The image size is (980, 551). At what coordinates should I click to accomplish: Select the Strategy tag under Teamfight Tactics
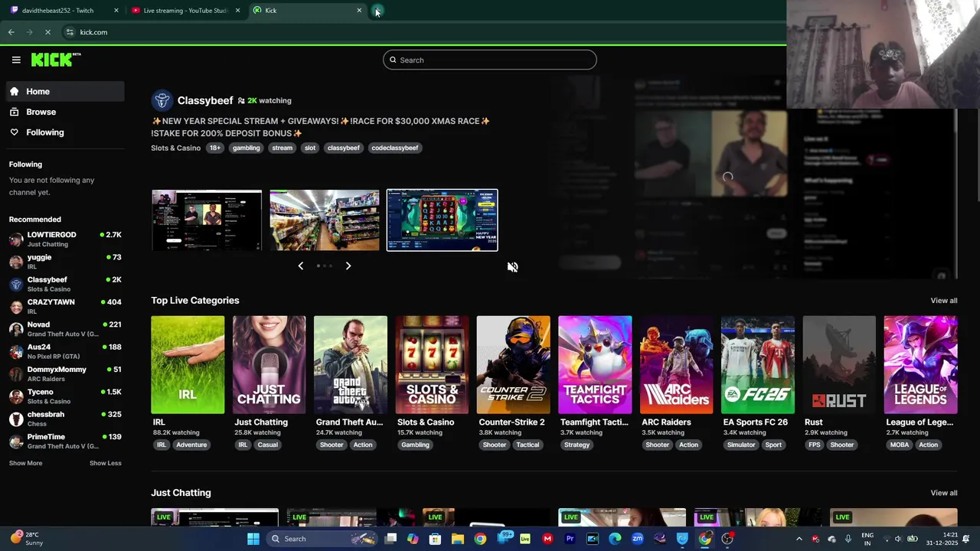tap(577, 445)
